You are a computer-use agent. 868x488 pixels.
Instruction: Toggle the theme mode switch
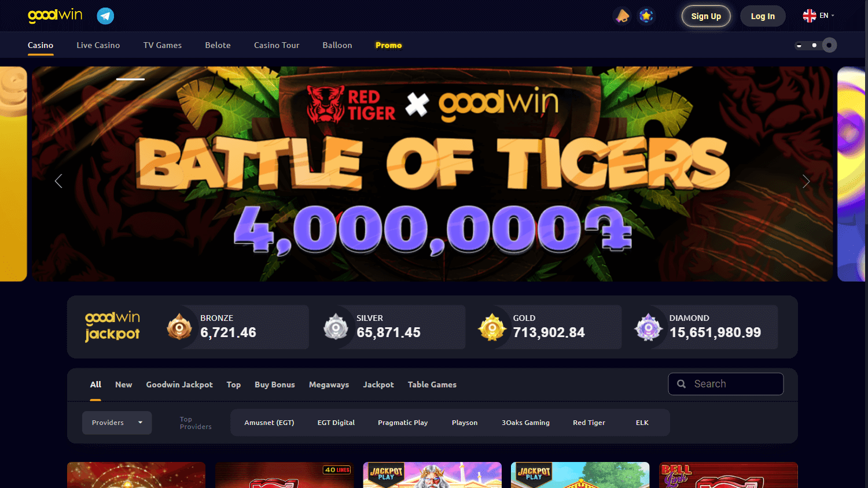click(x=816, y=45)
